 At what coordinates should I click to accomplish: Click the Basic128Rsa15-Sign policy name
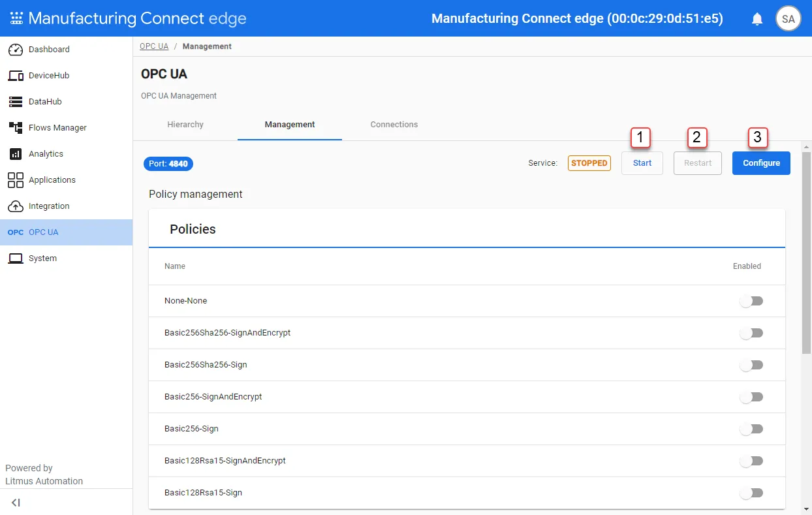point(203,493)
